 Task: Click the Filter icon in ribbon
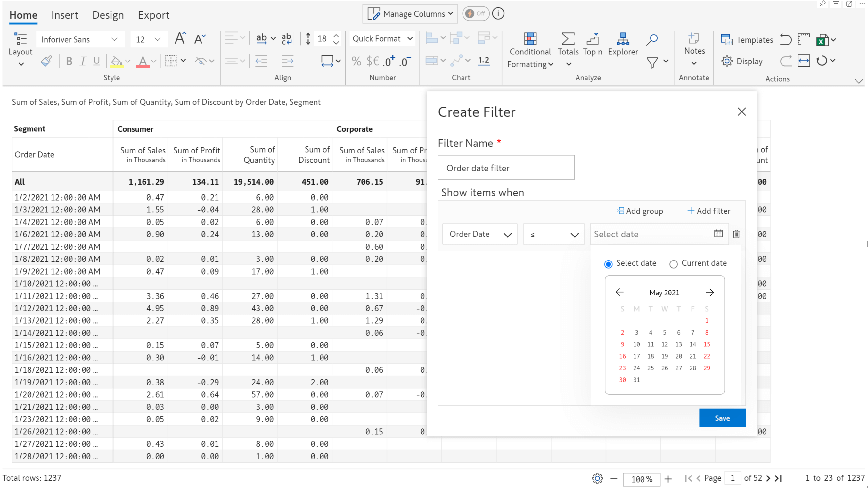(x=652, y=62)
